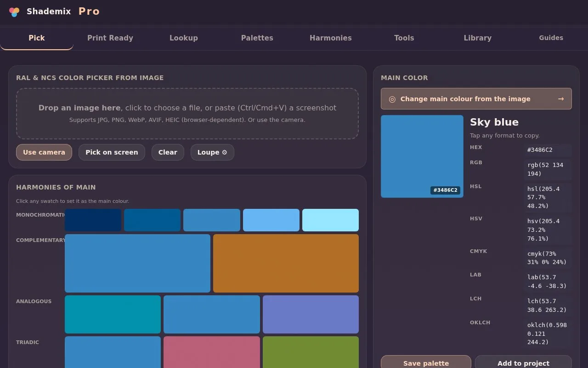Go to the Palettes tab
The image size is (588, 368).
click(257, 38)
